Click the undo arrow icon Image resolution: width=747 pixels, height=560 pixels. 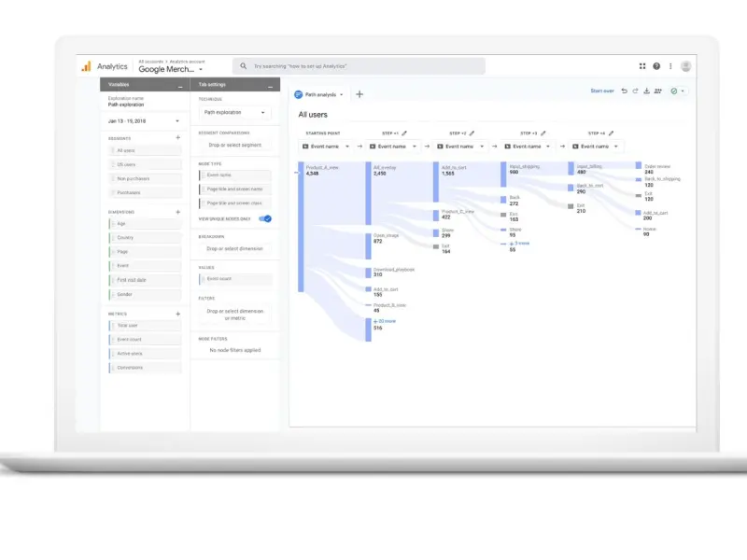625,91
